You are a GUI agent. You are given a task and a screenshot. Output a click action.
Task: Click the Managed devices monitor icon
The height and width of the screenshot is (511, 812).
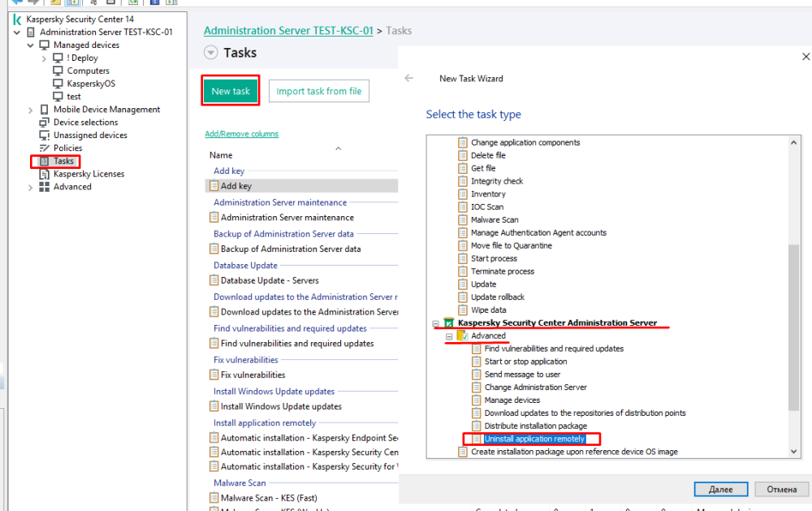click(x=45, y=45)
